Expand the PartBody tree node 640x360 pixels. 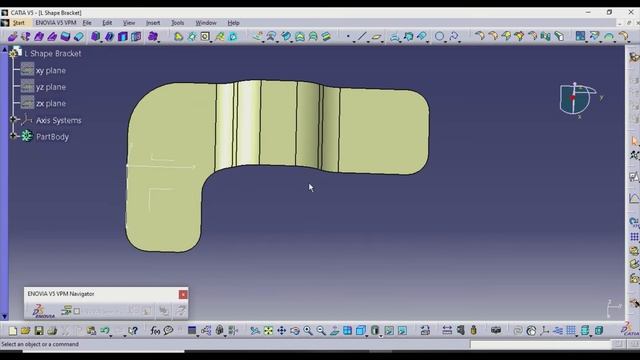pyautogui.click(x=13, y=136)
